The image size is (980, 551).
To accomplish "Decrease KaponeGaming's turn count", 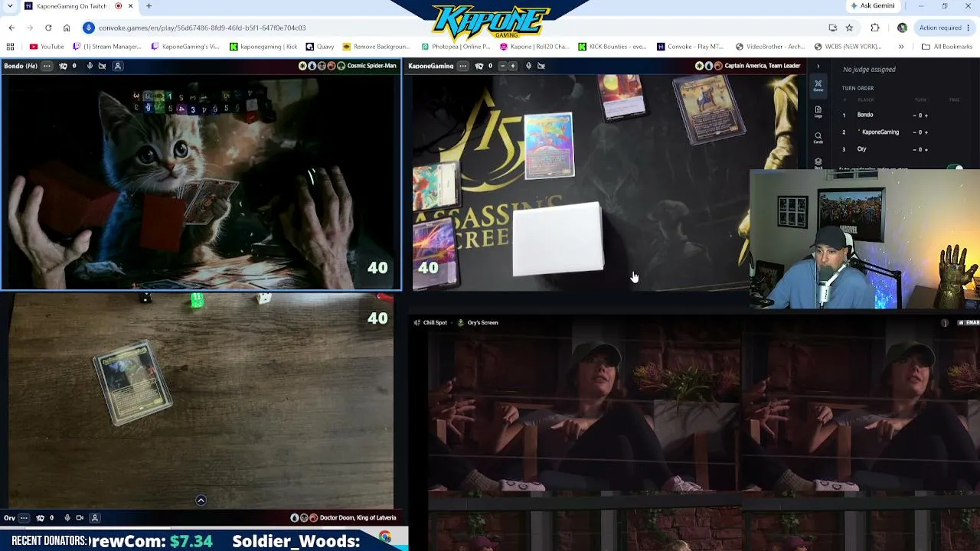I will [914, 132].
